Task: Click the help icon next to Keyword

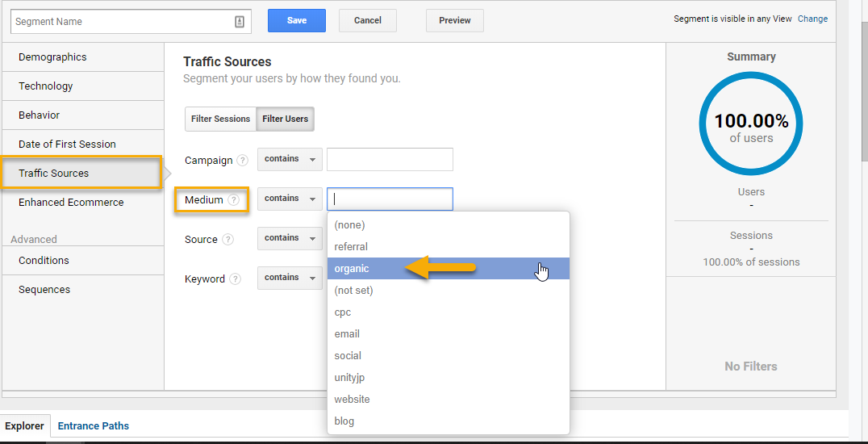Action: click(x=235, y=279)
